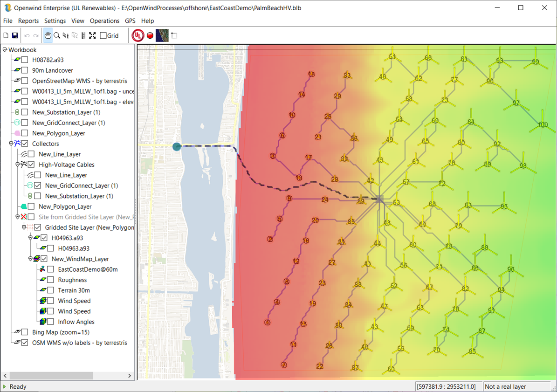Viewport: 557px width, 392px height.
Task: Uncheck the Collectors layer checkbox
Action: 25,144
